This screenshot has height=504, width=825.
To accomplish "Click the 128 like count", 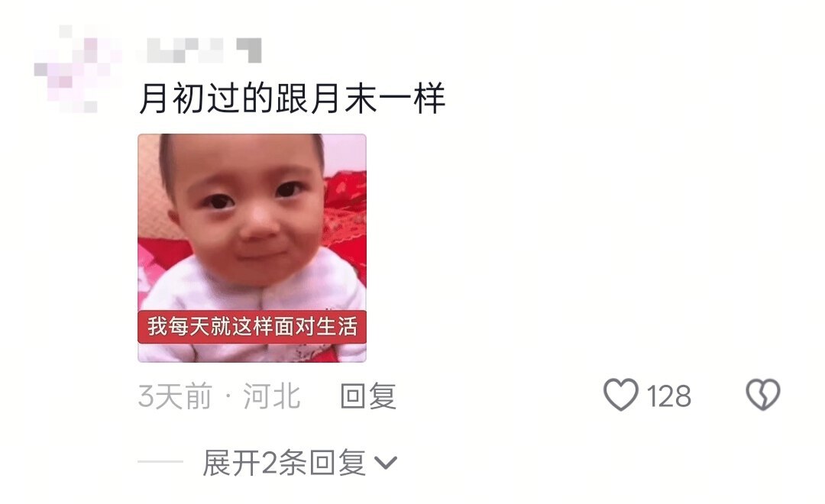I will pos(668,396).
